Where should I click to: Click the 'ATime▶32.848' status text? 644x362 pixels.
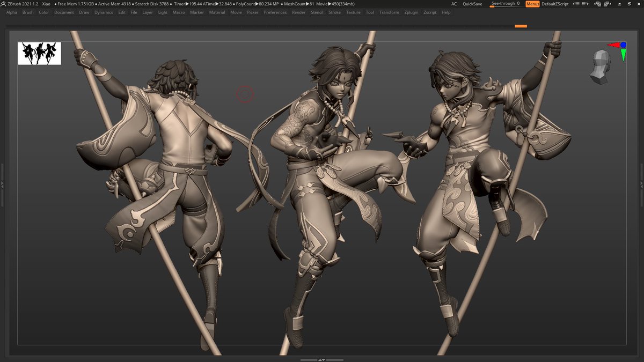[x=217, y=4]
